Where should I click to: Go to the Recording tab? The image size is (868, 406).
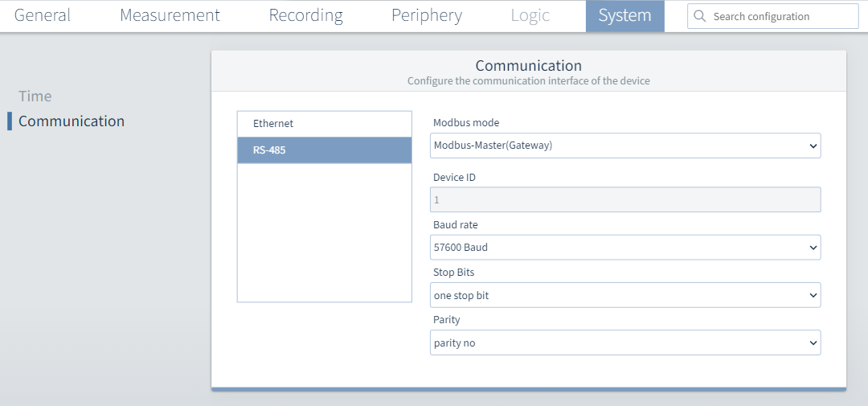305,15
